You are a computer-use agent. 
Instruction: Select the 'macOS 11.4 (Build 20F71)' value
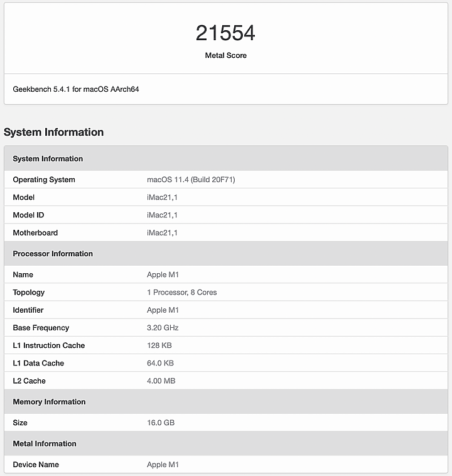(x=191, y=180)
